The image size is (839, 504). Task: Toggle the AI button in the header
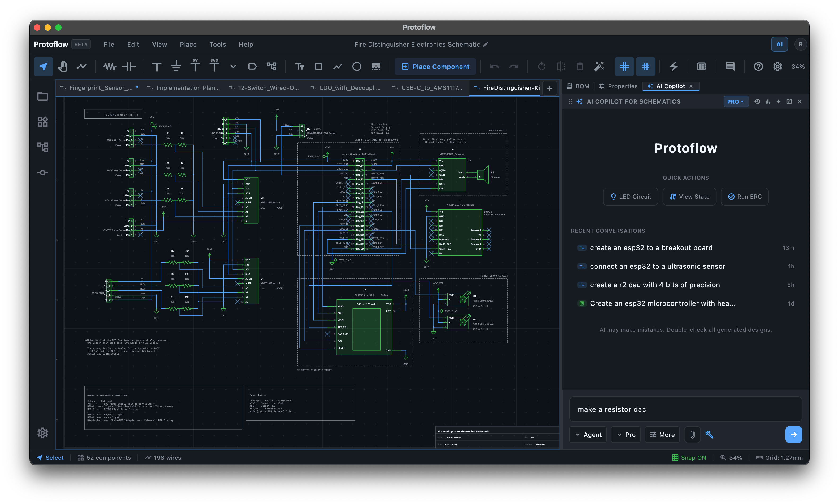click(780, 45)
